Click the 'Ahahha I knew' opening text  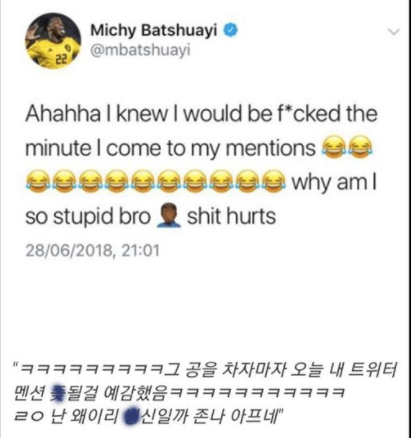pyautogui.click(x=97, y=114)
